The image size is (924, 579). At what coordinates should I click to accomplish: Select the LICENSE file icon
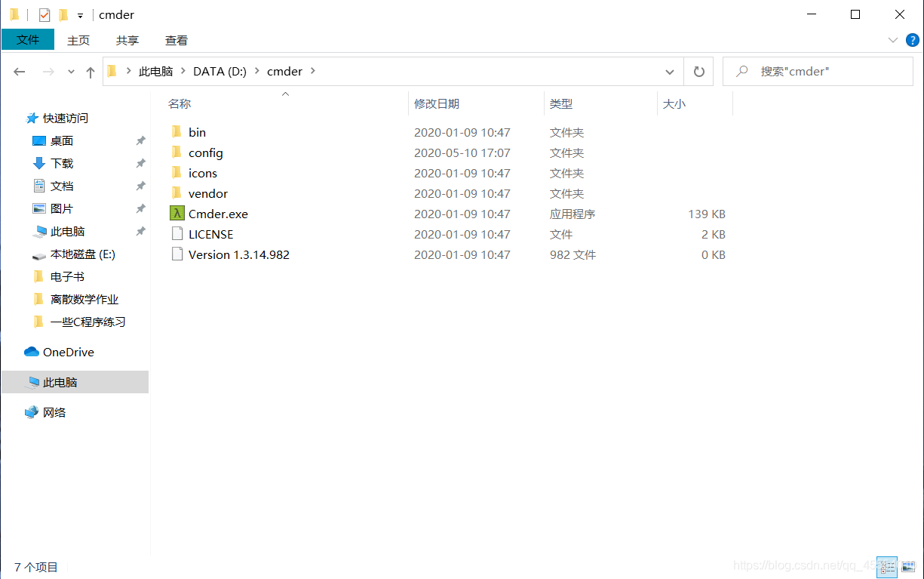tap(177, 234)
